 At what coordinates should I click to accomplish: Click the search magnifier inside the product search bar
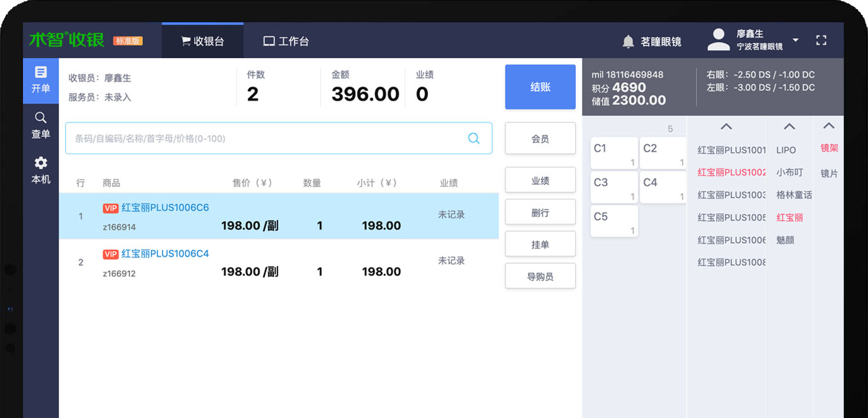point(474,138)
